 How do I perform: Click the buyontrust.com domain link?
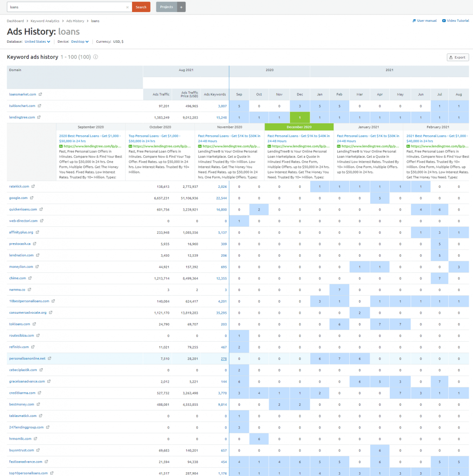pos(21,450)
